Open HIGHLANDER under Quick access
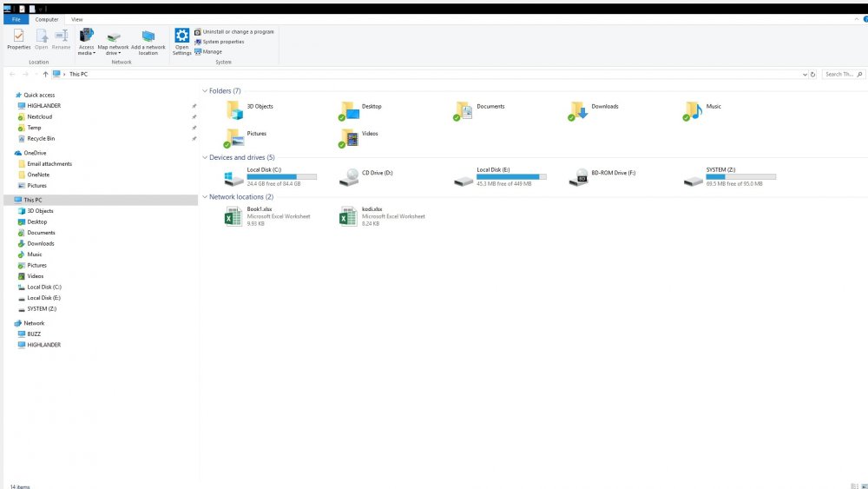Viewport: 868px width, 489px height. pyautogui.click(x=43, y=106)
